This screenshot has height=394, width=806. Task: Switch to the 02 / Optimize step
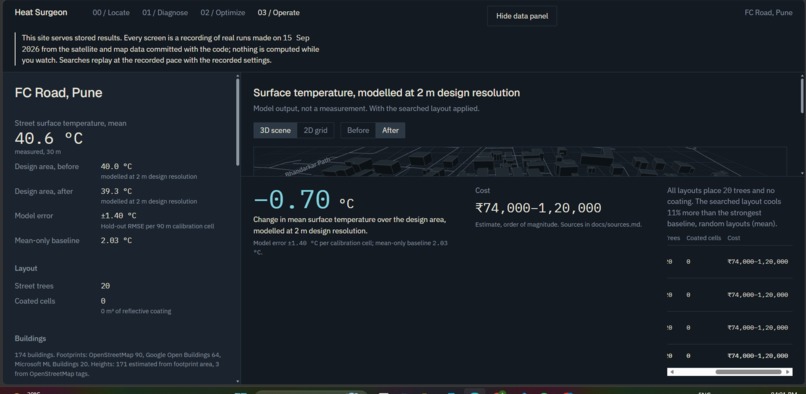223,12
